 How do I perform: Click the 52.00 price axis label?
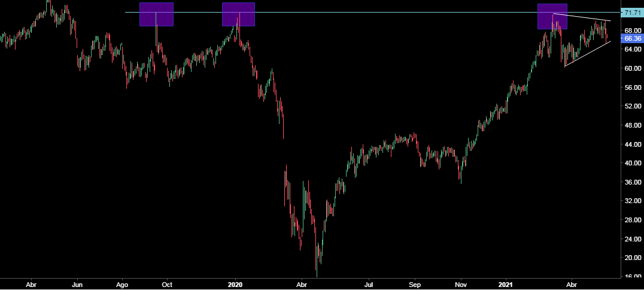click(633, 106)
